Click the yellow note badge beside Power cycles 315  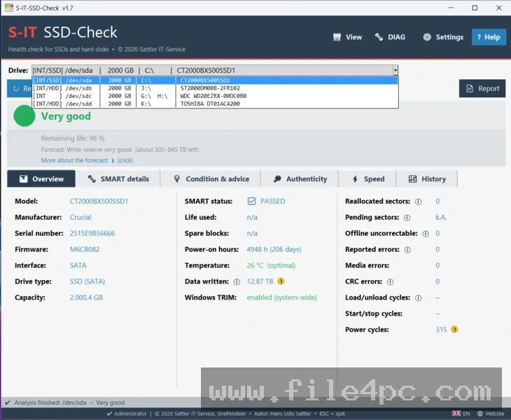454,330
